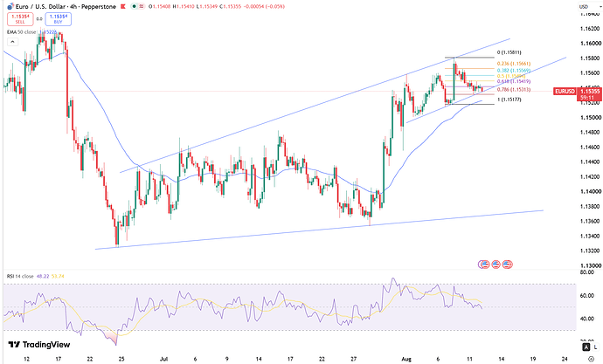Click the 1.15355 current price countdown tag
This screenshot has width=603, height=364.
point(590,94)
